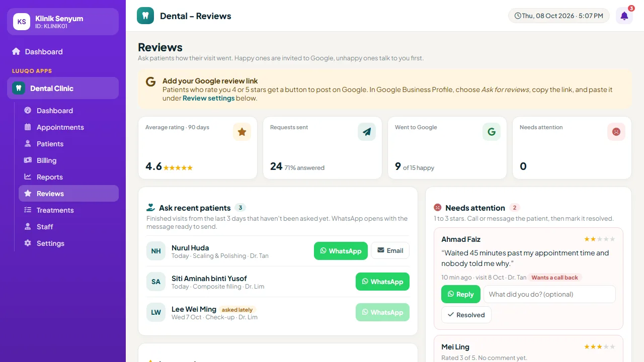The width and height of the screenshot is (644, 362).
Task: Click WhatsApp button for Lee Wei Ming
Action: 382,312
